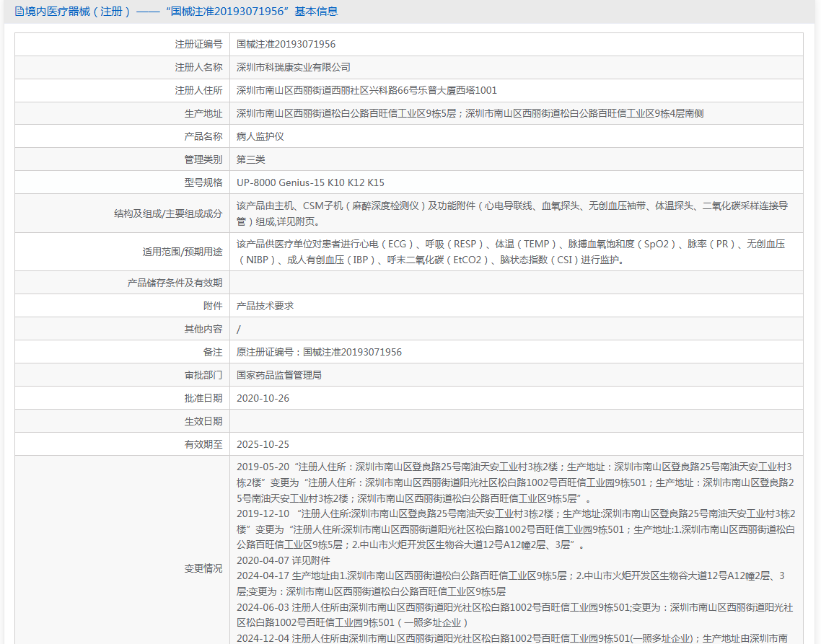Viewport: 821px width, 644px height.
Task: Select the change entry dated 2024-12-04
Action: (x=512, y=638)
